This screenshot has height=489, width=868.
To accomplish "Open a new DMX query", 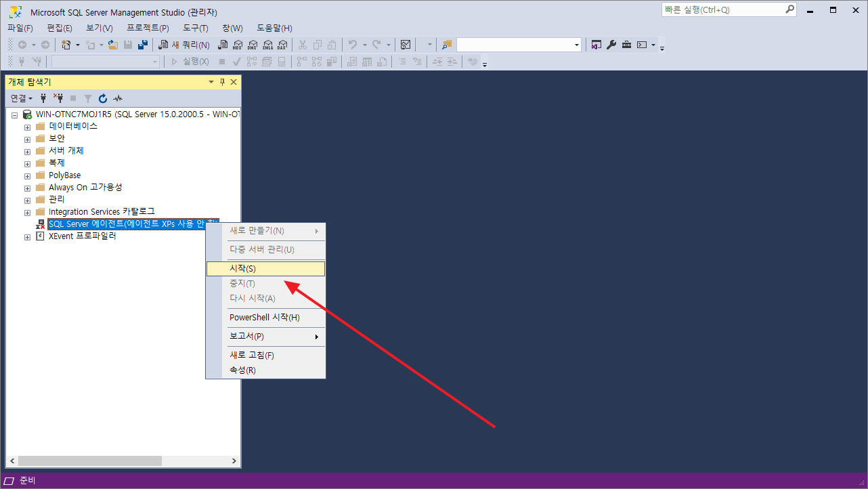I will (x=252, y=45).
